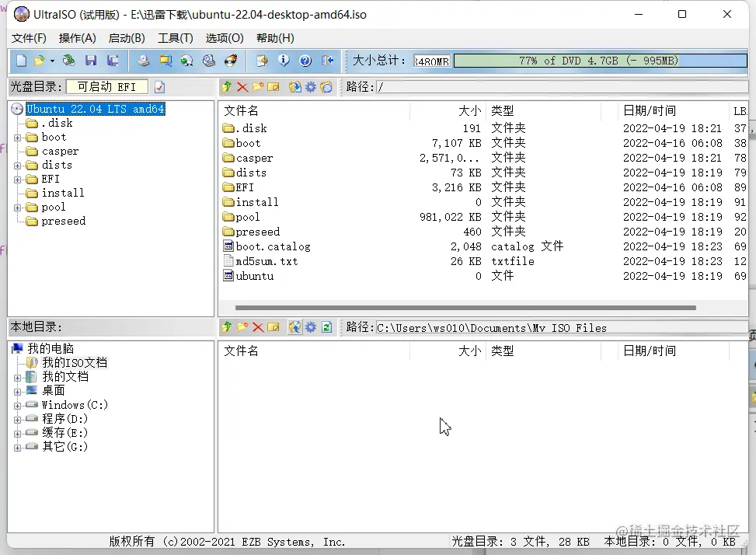Click the disc 路径 path field showing /
This screenshot has height=555, width=756.
[x=562, y=87]
